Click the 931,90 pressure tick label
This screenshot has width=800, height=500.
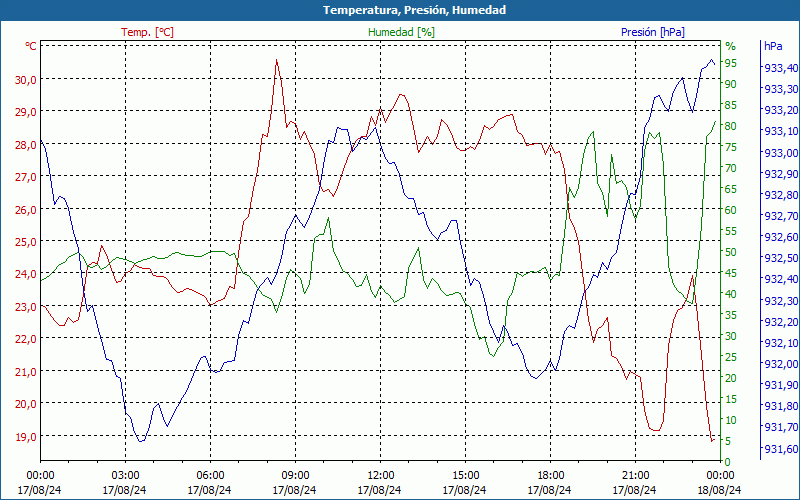(781, 385)
